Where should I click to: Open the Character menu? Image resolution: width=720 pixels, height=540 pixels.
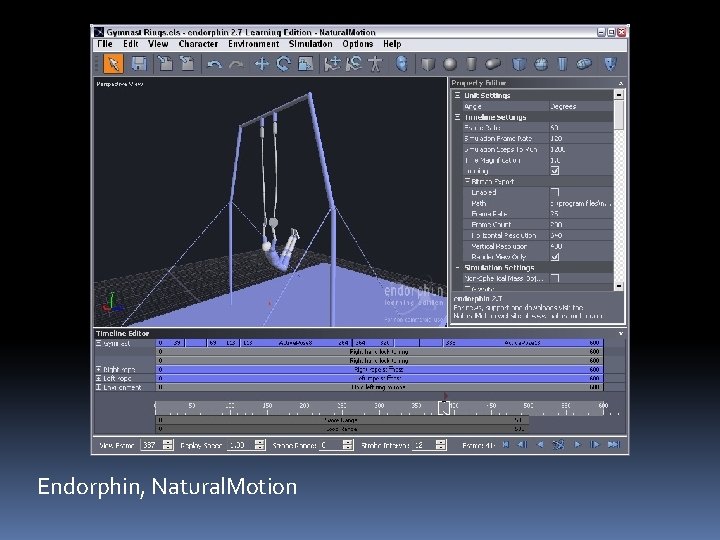pyautogui.click(x=198, y=44)
